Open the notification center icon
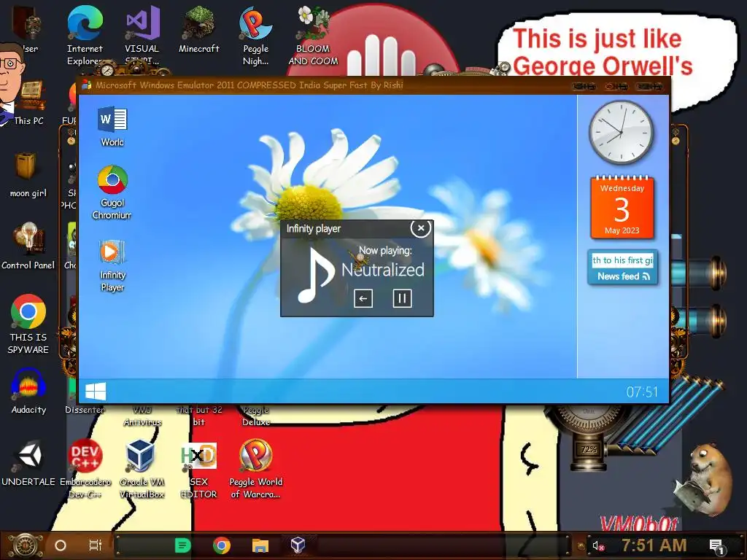Screen dimensions: 747x560 (x=717, y=547)
